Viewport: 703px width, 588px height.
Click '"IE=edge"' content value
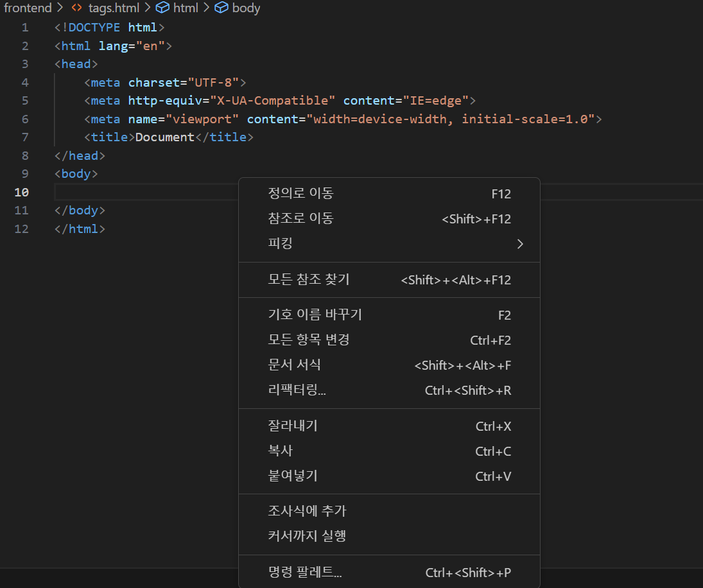(436, 101)
